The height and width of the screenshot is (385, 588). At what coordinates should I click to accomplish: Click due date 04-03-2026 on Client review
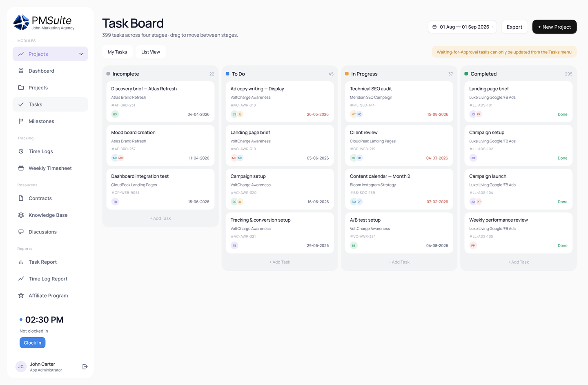[x=437, y=158]
